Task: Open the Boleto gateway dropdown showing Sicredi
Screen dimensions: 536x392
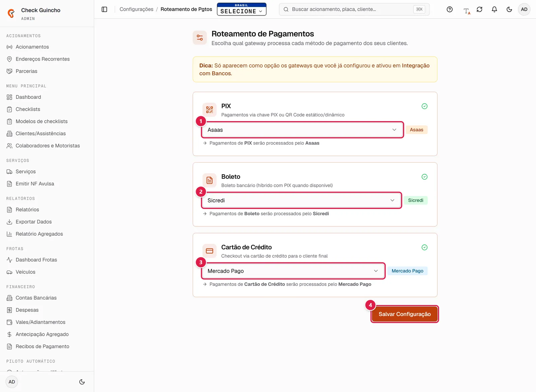Action: tap(301, 200)
